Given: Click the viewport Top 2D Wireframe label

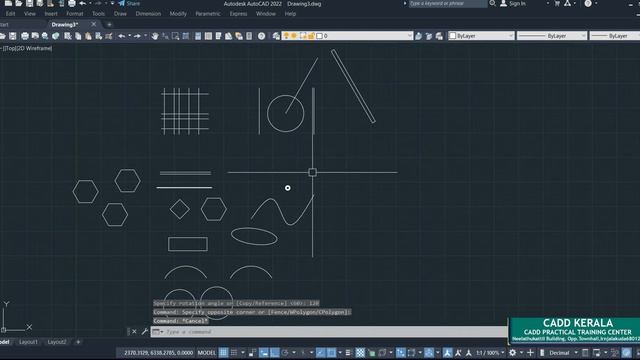Looking at the screenshot, I should pos(27,49).
